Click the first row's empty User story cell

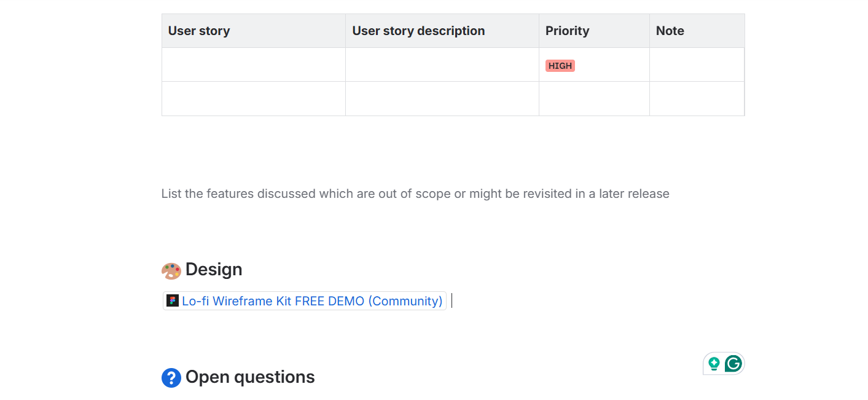[253, 65]
